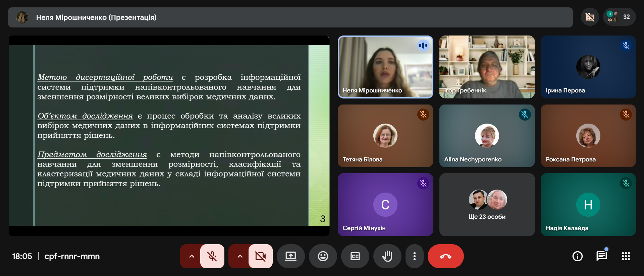This screenshot has width=644, height=276.
Task: Select Ігор Гребеннік video tile
Action: pos(487,67)
